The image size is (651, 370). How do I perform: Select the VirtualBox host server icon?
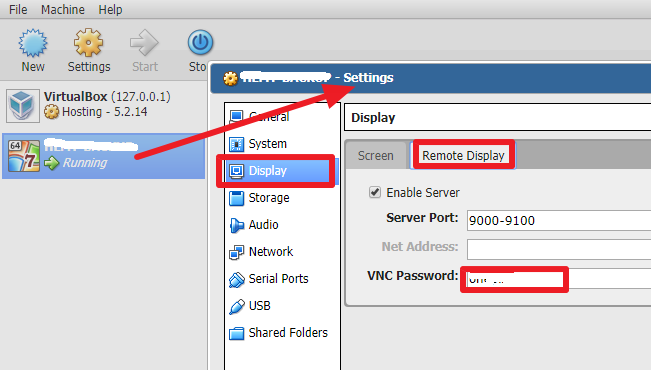(x=23, y=105)
